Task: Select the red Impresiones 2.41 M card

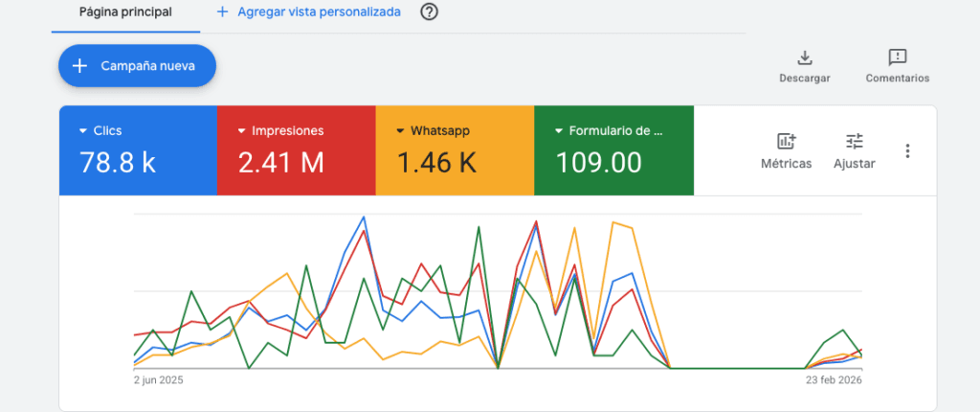Action: click(x=297, y=150)
